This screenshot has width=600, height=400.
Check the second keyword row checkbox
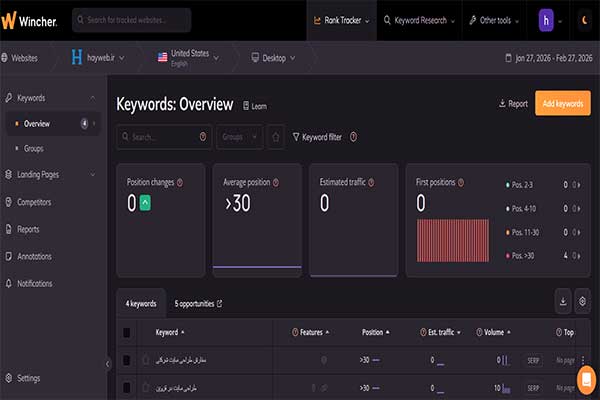coord(127,388)
